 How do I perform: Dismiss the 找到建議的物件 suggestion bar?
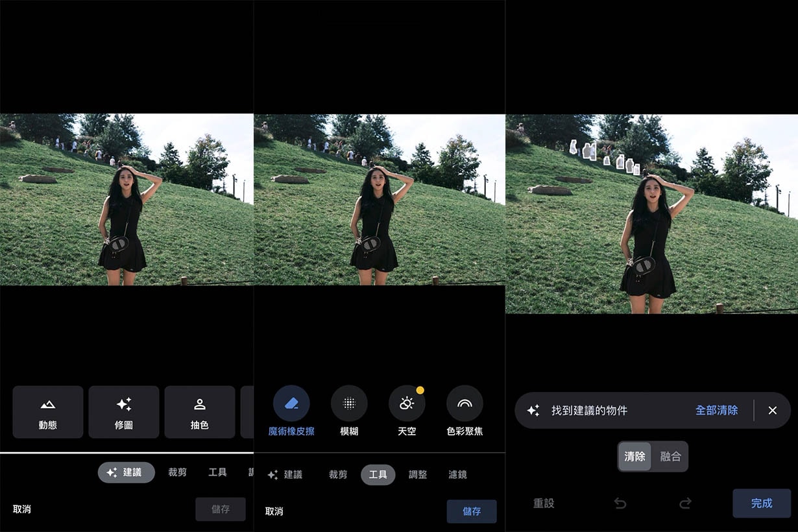click(x=772, y=410)
